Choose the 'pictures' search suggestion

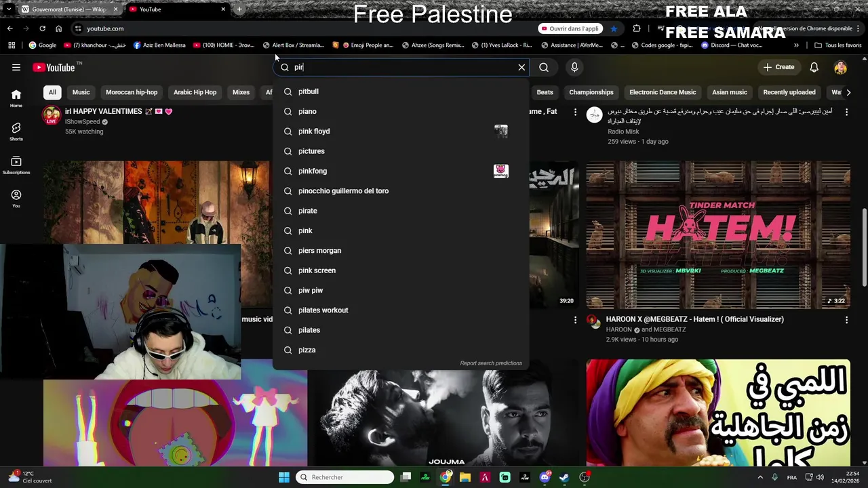pos(401,151)
